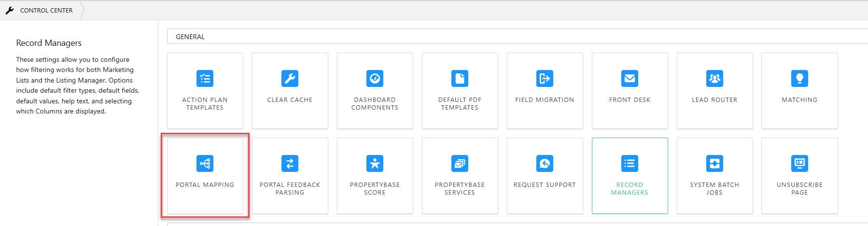Click the General section header bar
This screenshot has height=226, width=868.
[x=517, y=37]
